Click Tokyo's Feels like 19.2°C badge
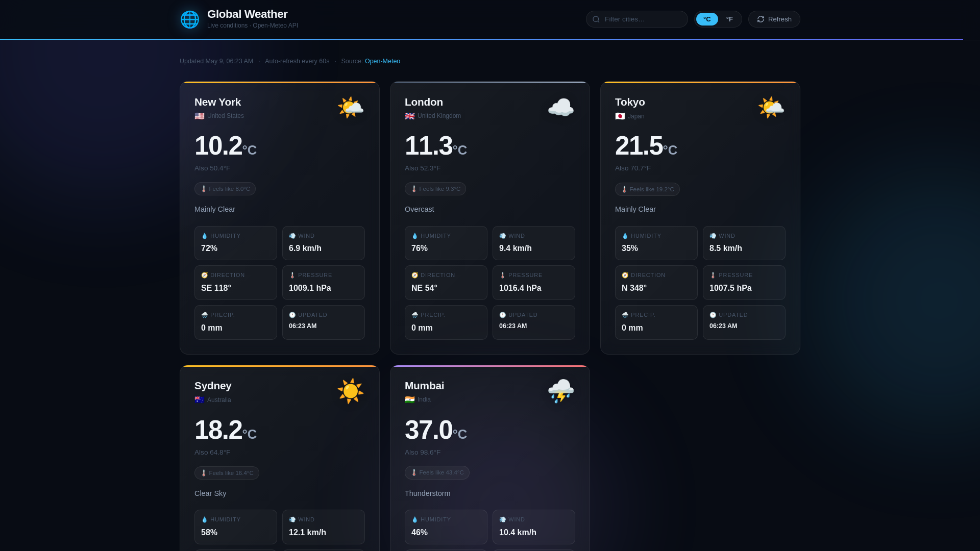The image size is (980, 551). 647,189
